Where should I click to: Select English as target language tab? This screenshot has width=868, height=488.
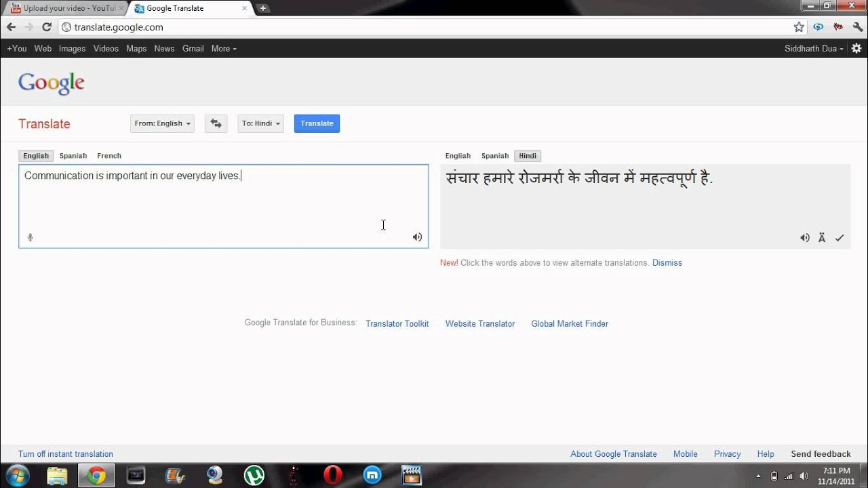tap(458, 156)
